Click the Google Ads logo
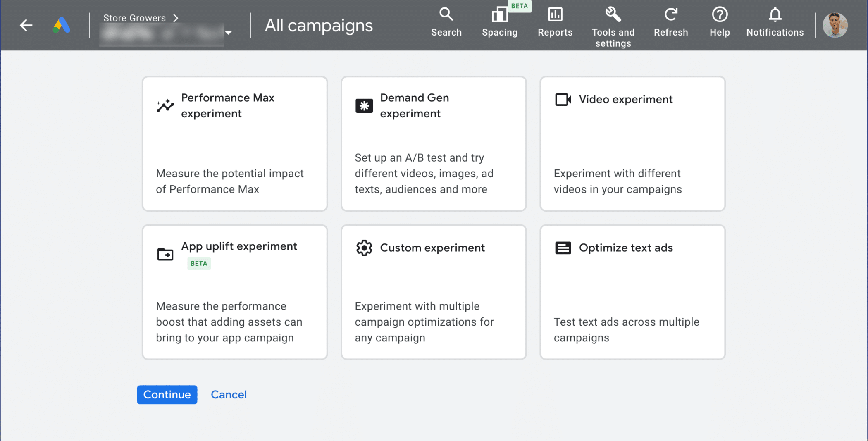This screenshot has width=868, height=441. pos(62,25)
